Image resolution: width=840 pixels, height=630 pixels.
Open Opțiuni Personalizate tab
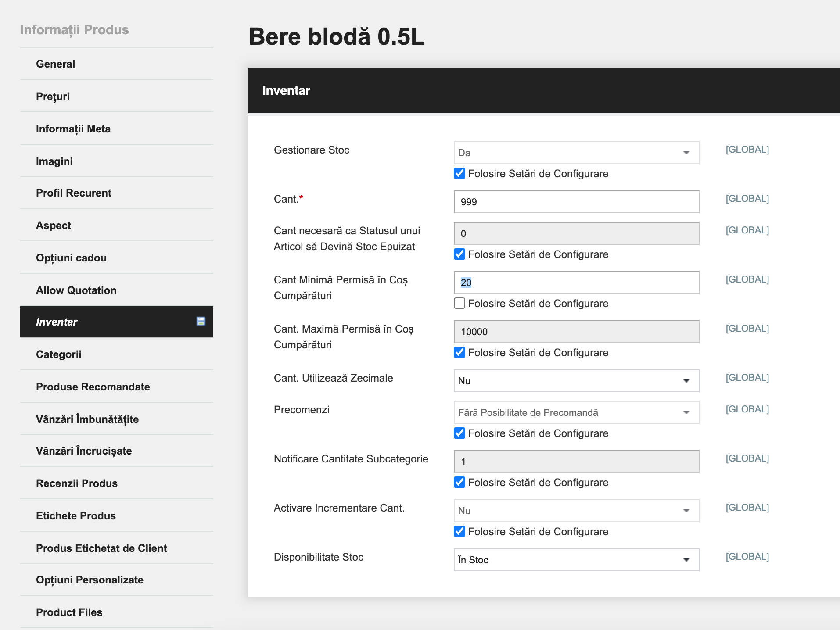point(117,580)
